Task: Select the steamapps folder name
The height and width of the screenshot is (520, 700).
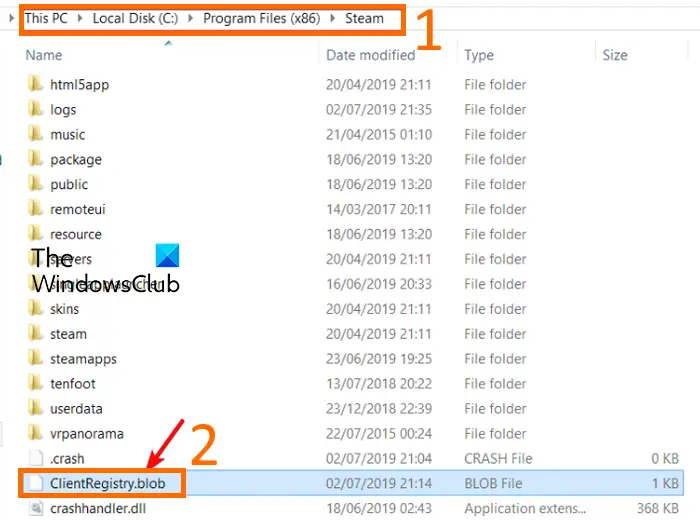Action: [x=83, y=359]
